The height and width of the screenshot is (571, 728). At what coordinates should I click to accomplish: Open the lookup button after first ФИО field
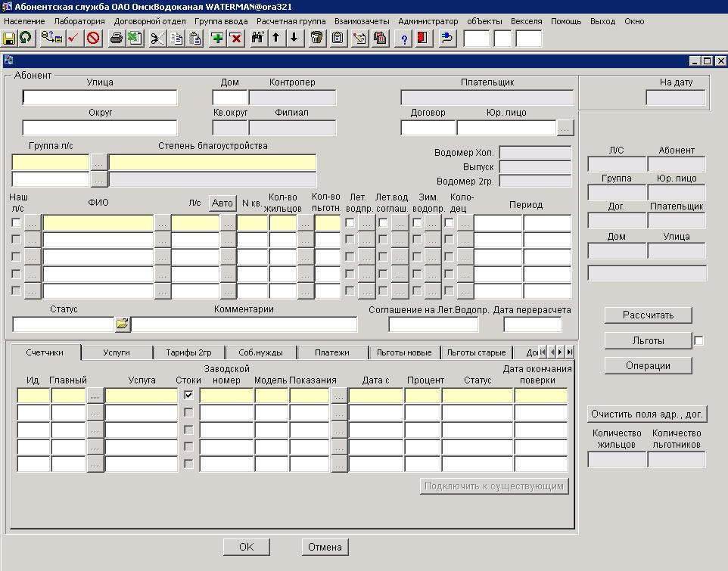[x=162, y=222]
